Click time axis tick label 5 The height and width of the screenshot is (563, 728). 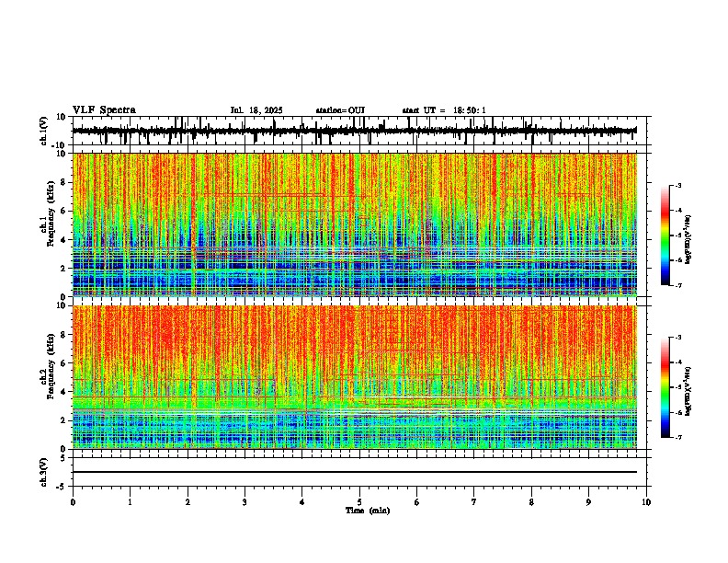coord(359,502)
